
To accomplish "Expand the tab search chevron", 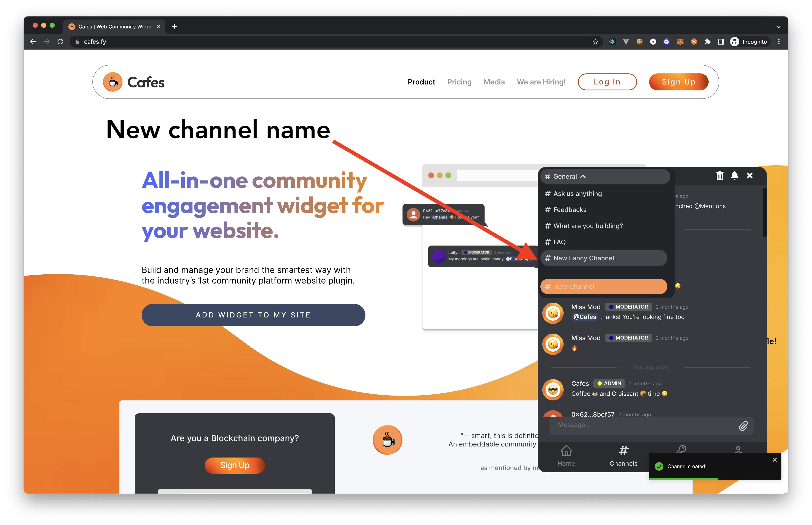I will pos(779,27).
